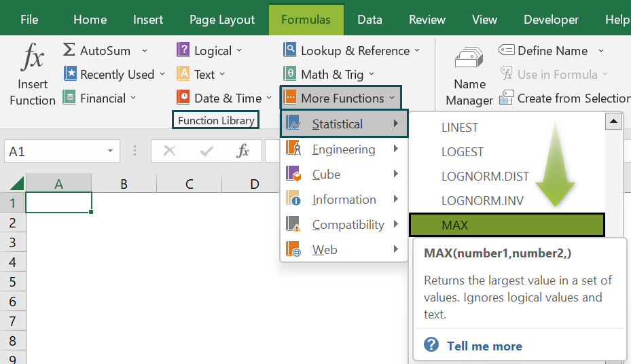This screenshot has height=364, width=631.
Task: Open the Text functions dropdown arrow
Action: pyautogui.click(x=222, y=74)
